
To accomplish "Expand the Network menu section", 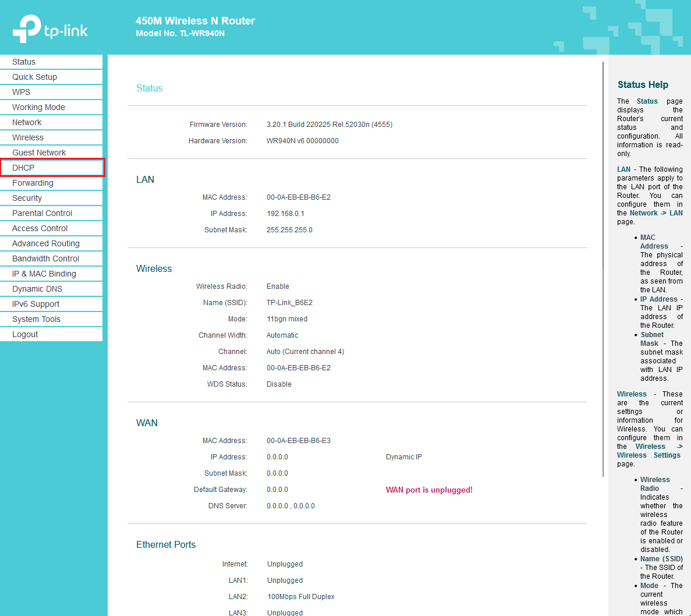I will (x=27, y=122).
